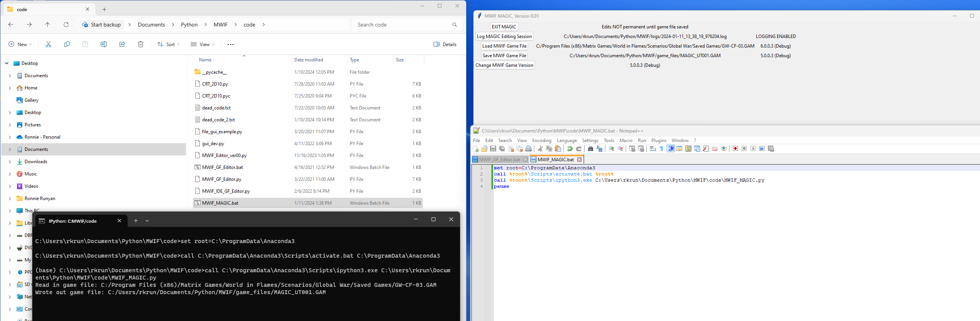
Task: Close the MWIF_MAGIC.bat tab
Action: click(579, 159)
